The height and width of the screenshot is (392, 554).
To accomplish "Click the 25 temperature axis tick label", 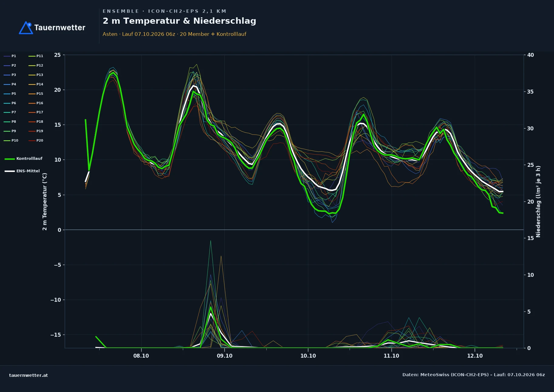I will [x=57, y=55].
